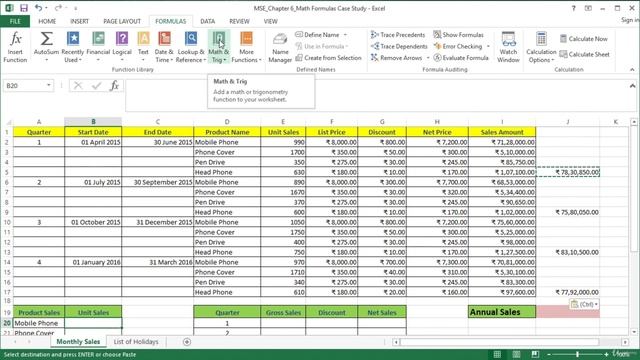Click the Define Name button

tap(318, 35)
